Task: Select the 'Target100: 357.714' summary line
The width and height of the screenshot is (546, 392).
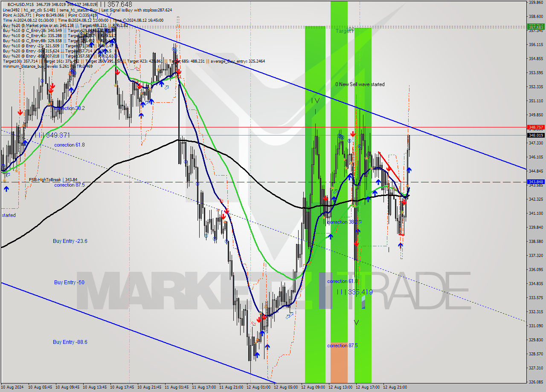Action: pos(134,61)
